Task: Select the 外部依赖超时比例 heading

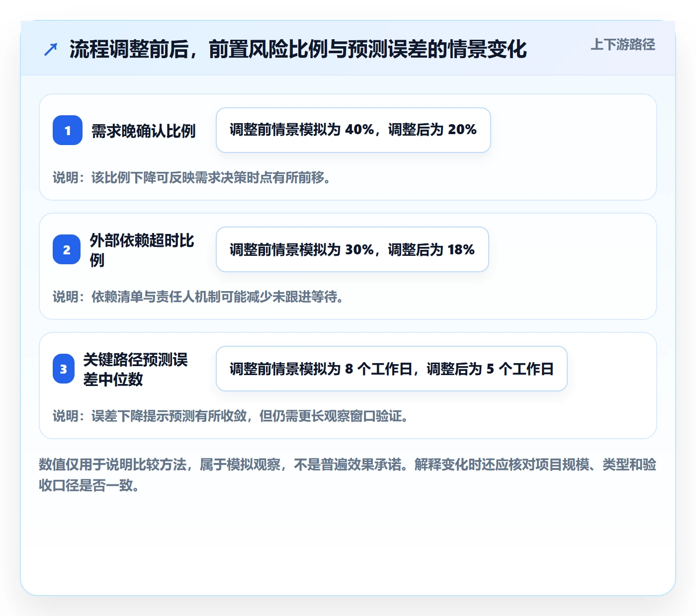Action: [x=142, y=250]
